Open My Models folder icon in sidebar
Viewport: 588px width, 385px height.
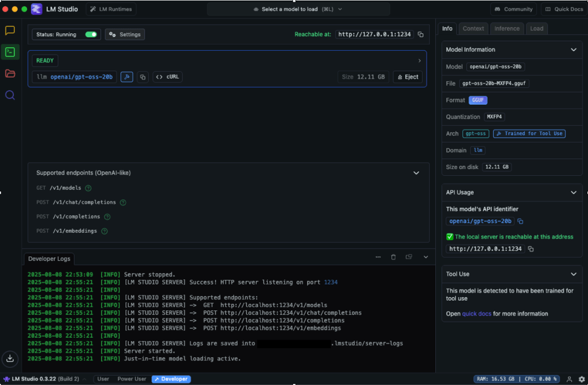pos(10,74)
